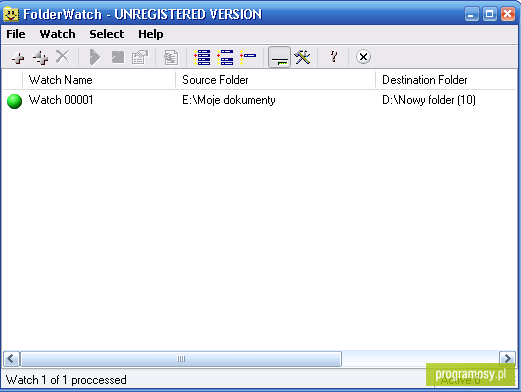Click the gray X delete watch icon
This screenshot has height=392, width=521.
coord(62,57)
